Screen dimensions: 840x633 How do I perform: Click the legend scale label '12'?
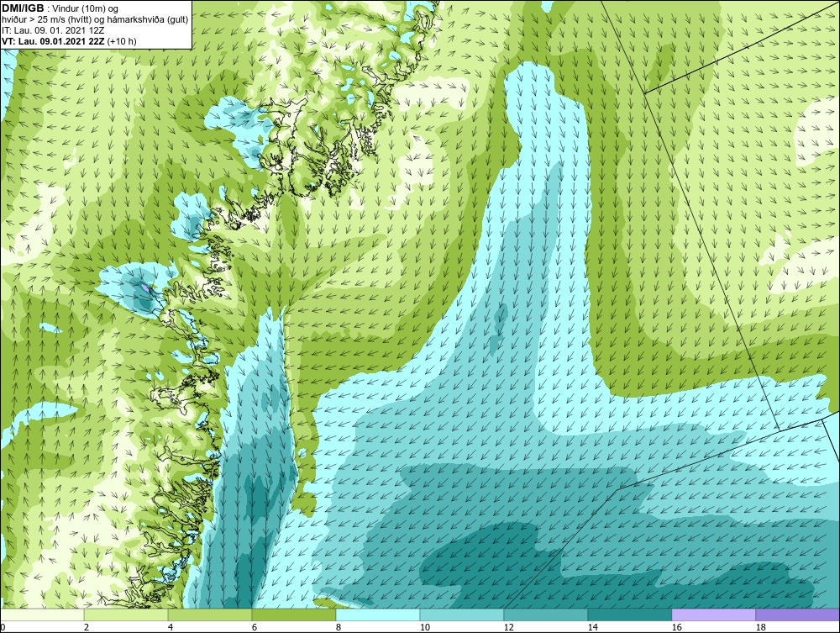pyautogui.click(x=509, y=627)
